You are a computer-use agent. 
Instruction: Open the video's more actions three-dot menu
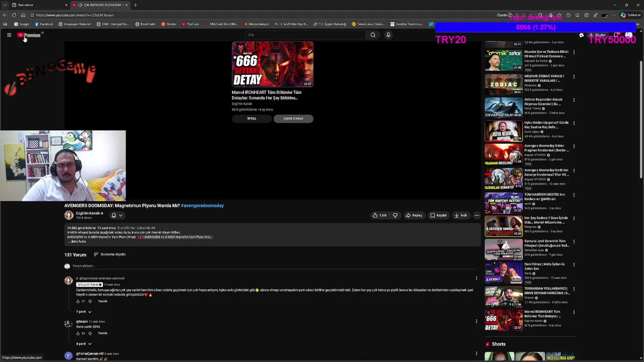pyautogui.click(x=476, y=215)
